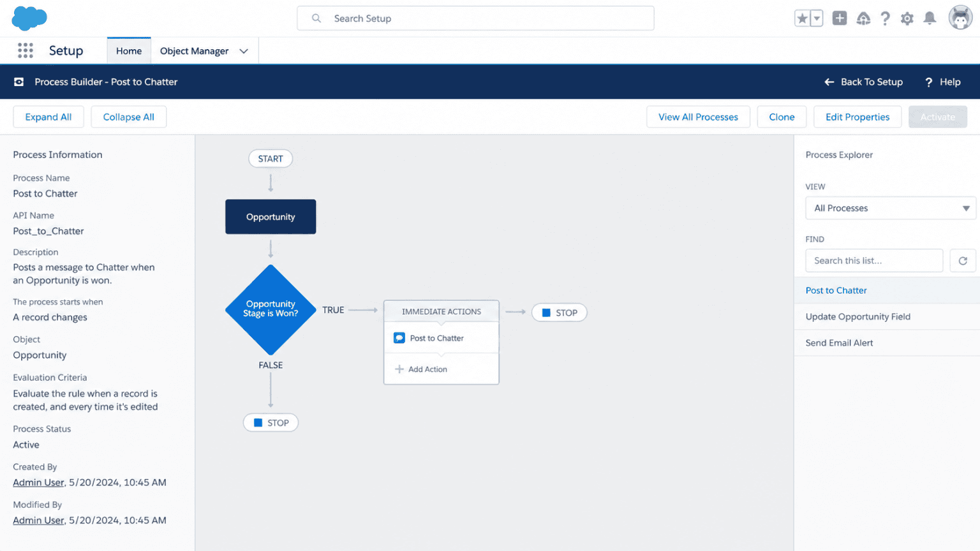Select Send Email Alert process
The height and width of the screenshot is (551, 980).
pyautogui.click(x=887, y=342)
